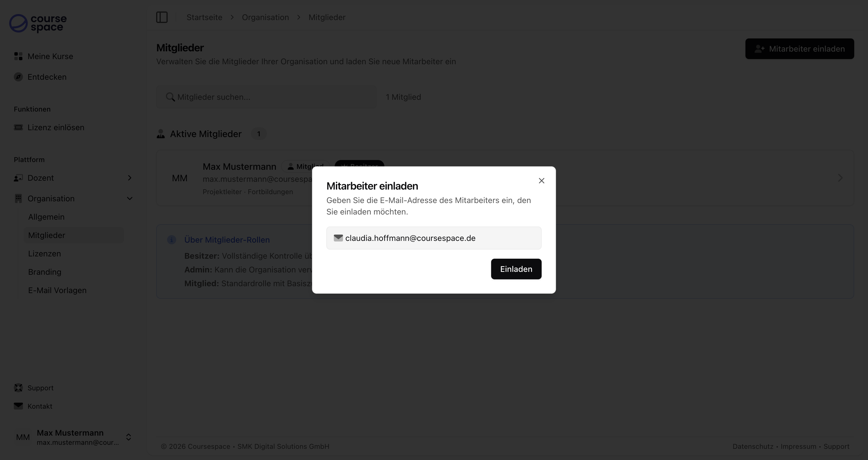Viewport: 868px width, 460px height.
Task: Click the envelope icon in the email field
Action: pos(338,238)
